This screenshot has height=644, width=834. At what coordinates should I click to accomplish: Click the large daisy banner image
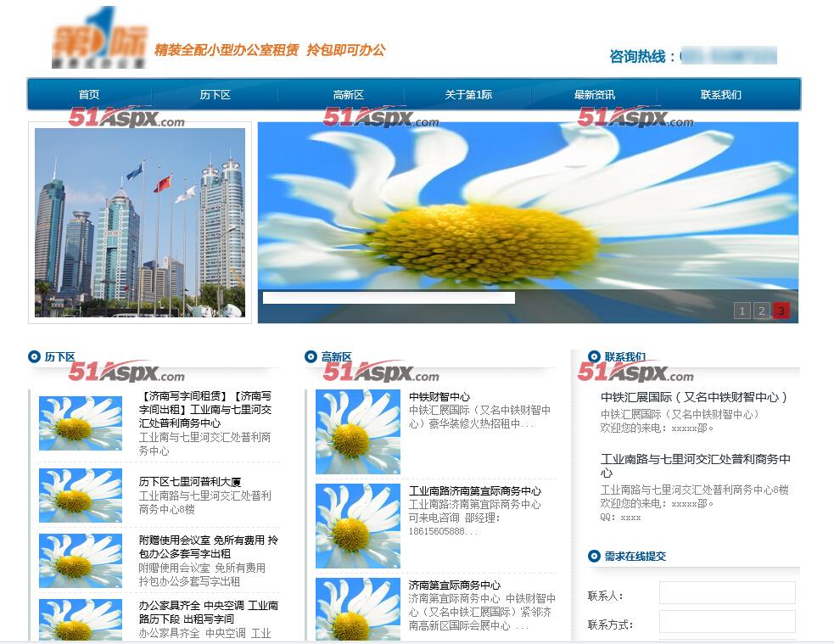[x=528, y=222]
